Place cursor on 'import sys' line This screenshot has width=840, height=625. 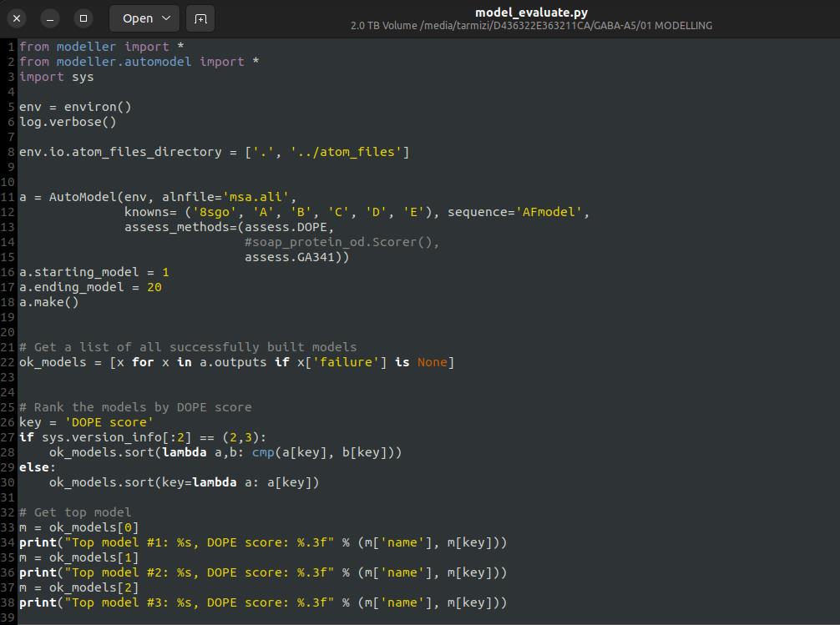(57, 77)
